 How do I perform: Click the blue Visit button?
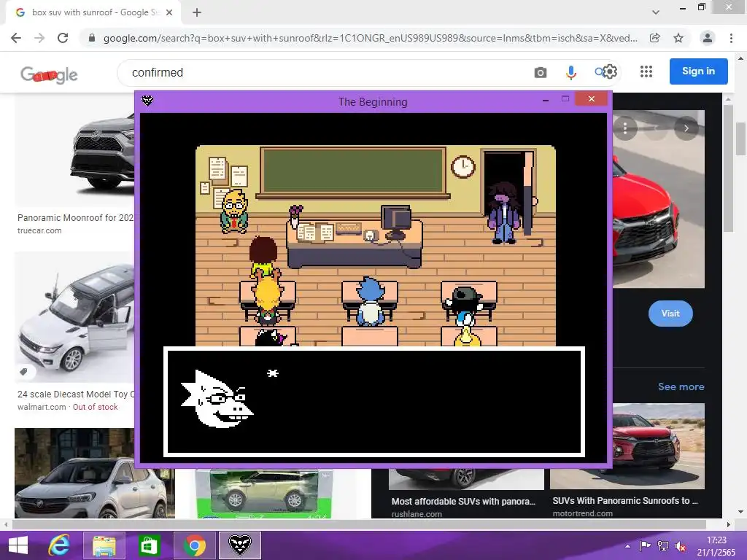[x=670, y=314]
